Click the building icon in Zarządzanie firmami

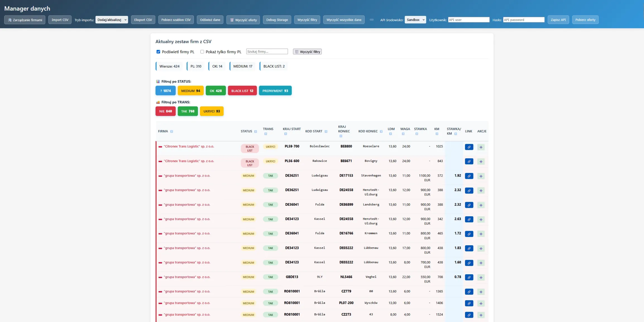(x=9, y=20)
